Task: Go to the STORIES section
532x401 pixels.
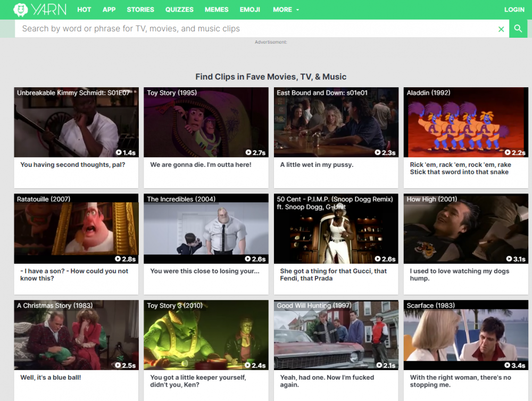Action: pyautogui.click(x=140, y=10)
